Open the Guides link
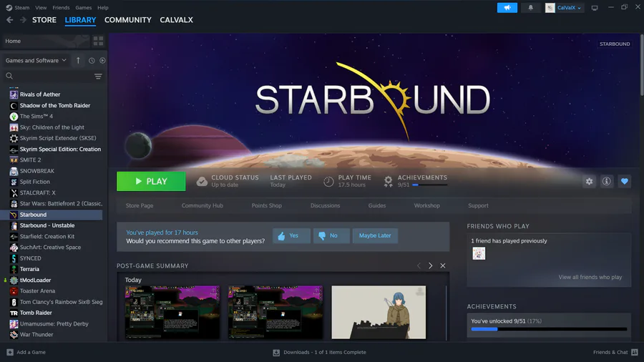The image size is (644, 362). [377, 205]
